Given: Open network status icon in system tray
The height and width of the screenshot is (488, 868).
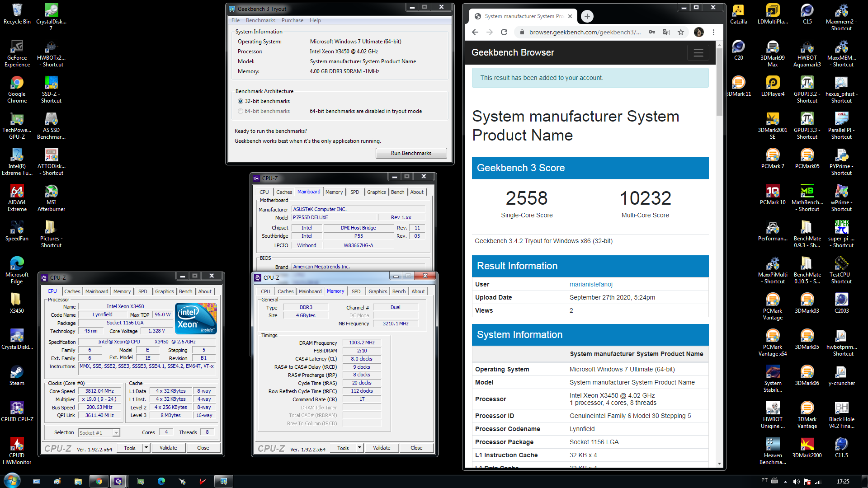Looking at the screenshot, I should [818, 482].
